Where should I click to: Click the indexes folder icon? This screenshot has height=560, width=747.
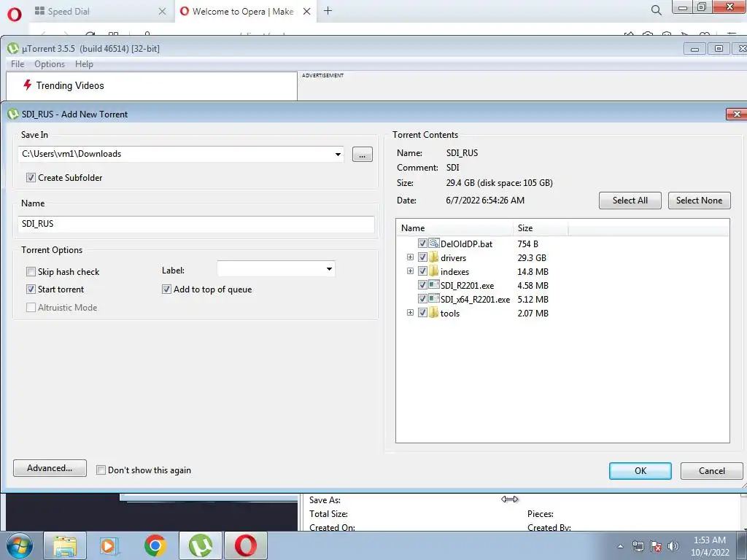(433, 271)
